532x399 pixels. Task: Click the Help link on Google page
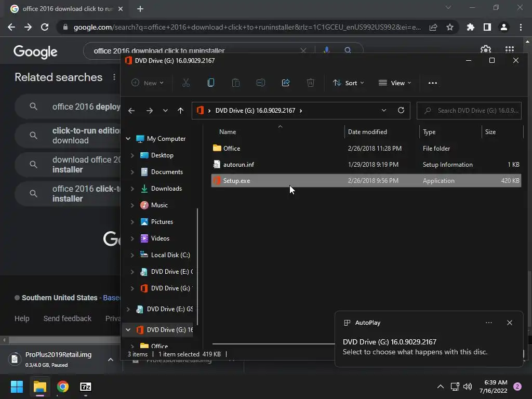click(x=22, y=318)
